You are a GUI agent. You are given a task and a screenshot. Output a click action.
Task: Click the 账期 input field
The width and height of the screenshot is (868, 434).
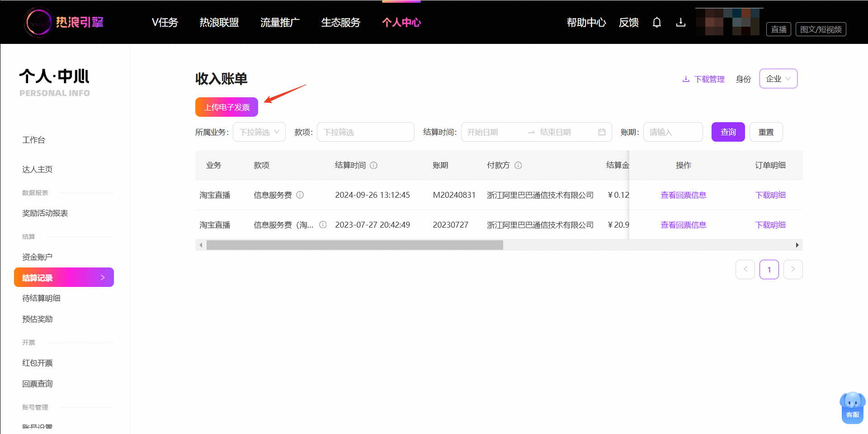click(673, 132)
